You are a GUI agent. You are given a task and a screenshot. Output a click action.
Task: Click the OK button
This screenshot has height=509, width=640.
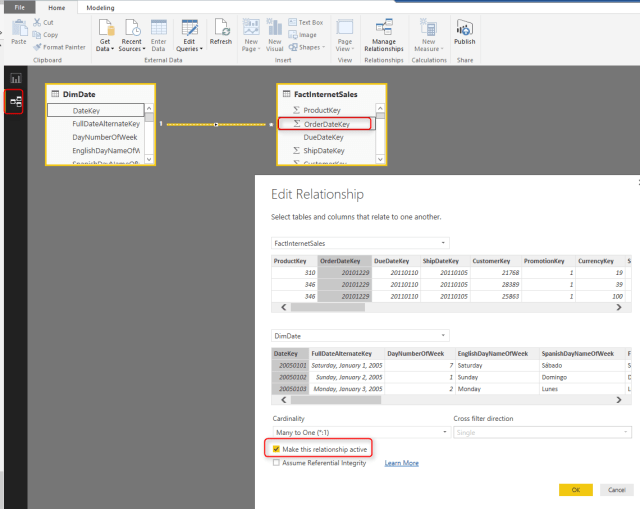(x=576, y=490)
